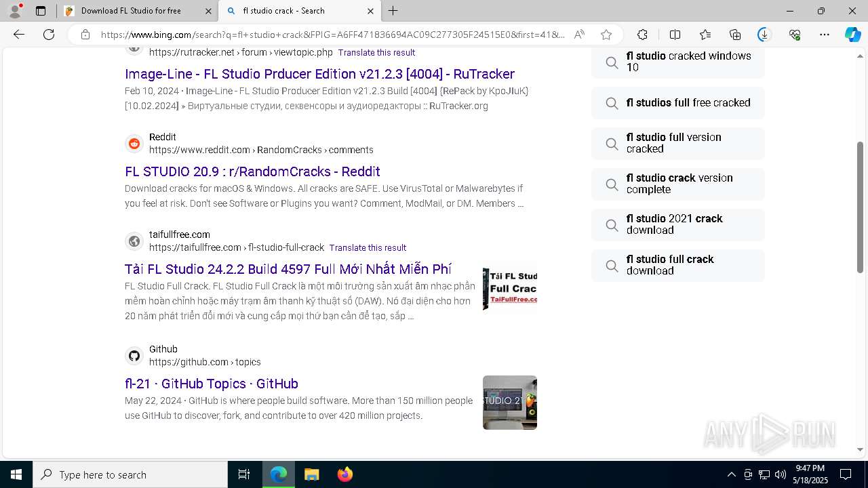Refresh the current page
868x488 pixels.
point(49,35)
